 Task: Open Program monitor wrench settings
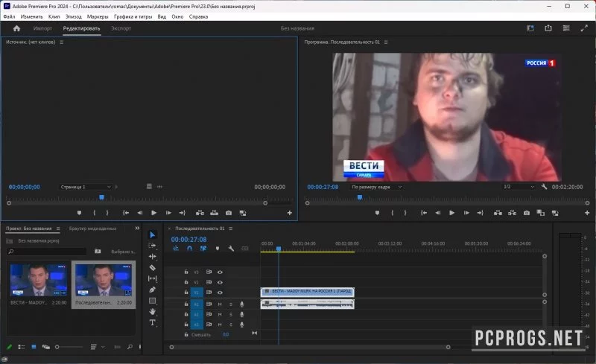click(544, 187)
